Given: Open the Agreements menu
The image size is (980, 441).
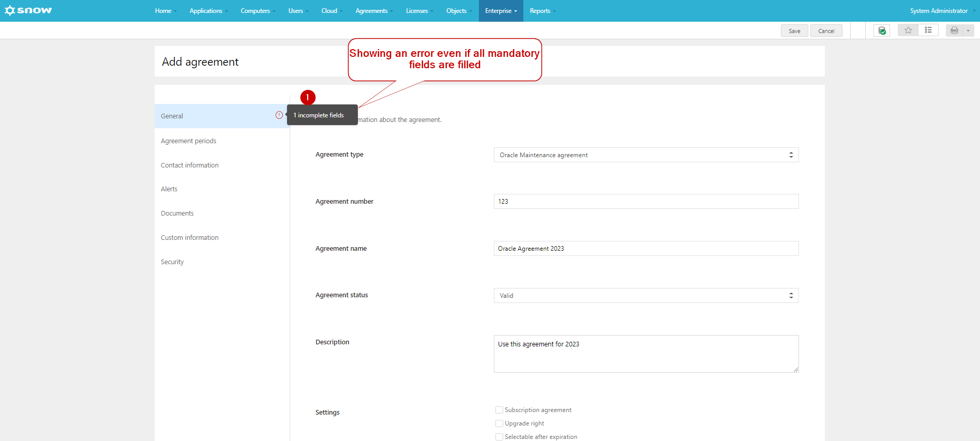Looking at the screenshot, I should [x=374, y=11].
